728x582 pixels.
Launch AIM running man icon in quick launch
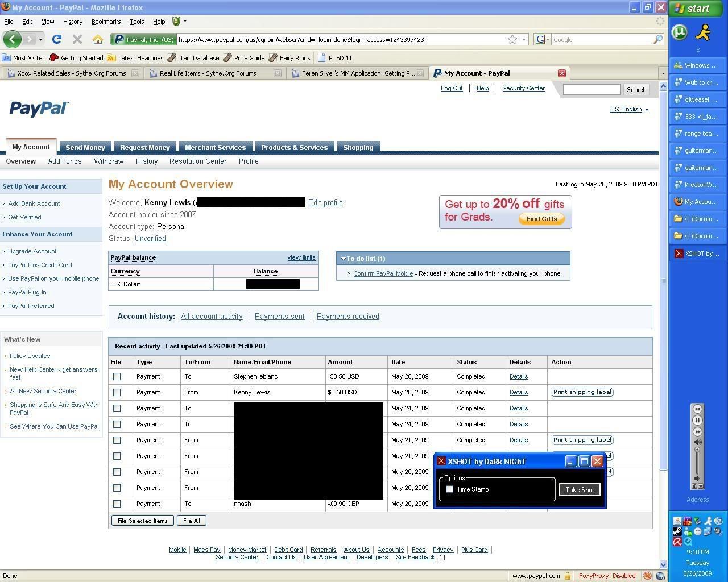coord(704,32)
